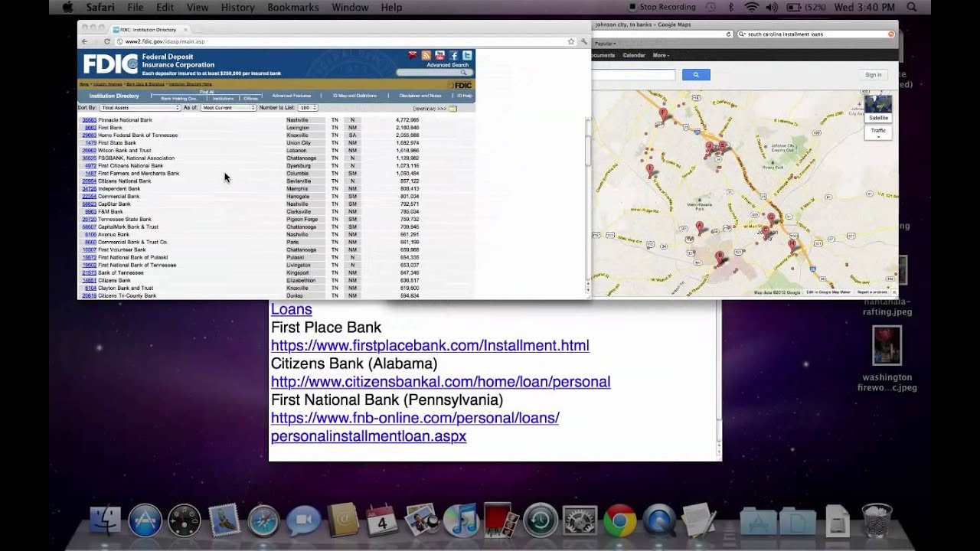
Task: Open washington fireworks jpeg desktop thumbnail
Action: [x=887, y=346]
